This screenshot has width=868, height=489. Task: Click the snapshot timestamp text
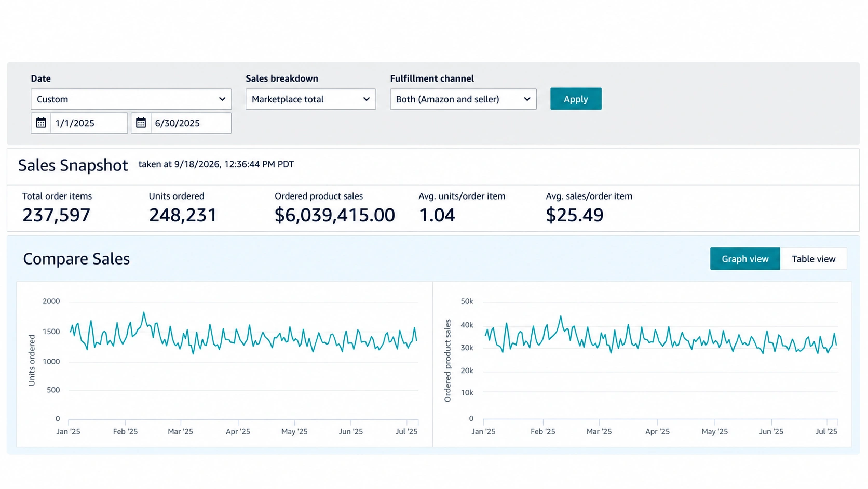(216, 164)
